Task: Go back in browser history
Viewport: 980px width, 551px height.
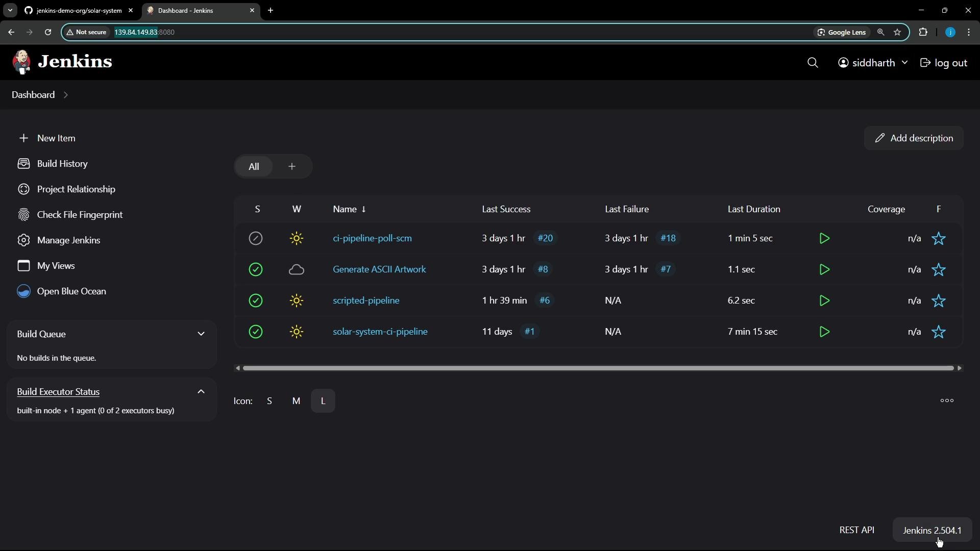Action: pos(11,32)
